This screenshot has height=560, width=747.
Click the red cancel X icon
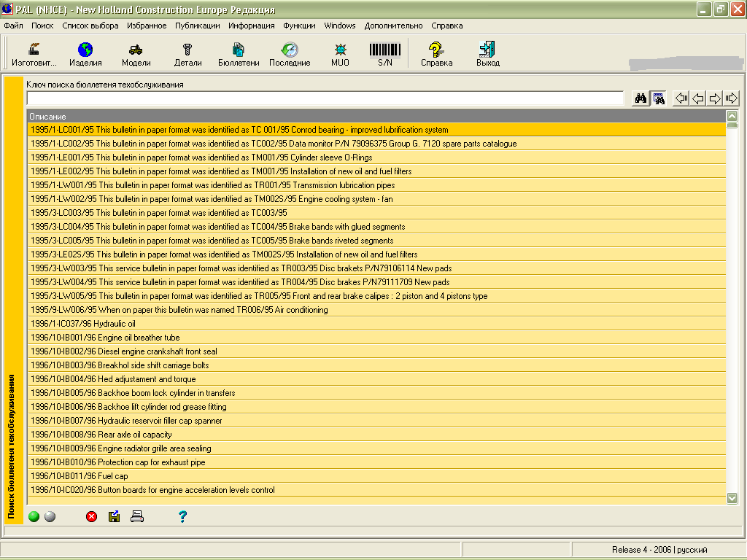point(91,517)
